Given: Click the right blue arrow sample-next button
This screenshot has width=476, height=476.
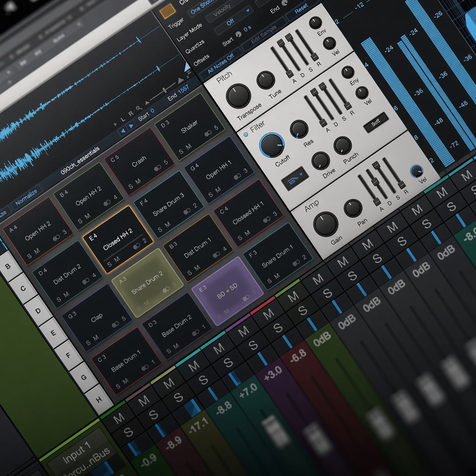Looking at the screenshot, I should [x=132, y=126].
